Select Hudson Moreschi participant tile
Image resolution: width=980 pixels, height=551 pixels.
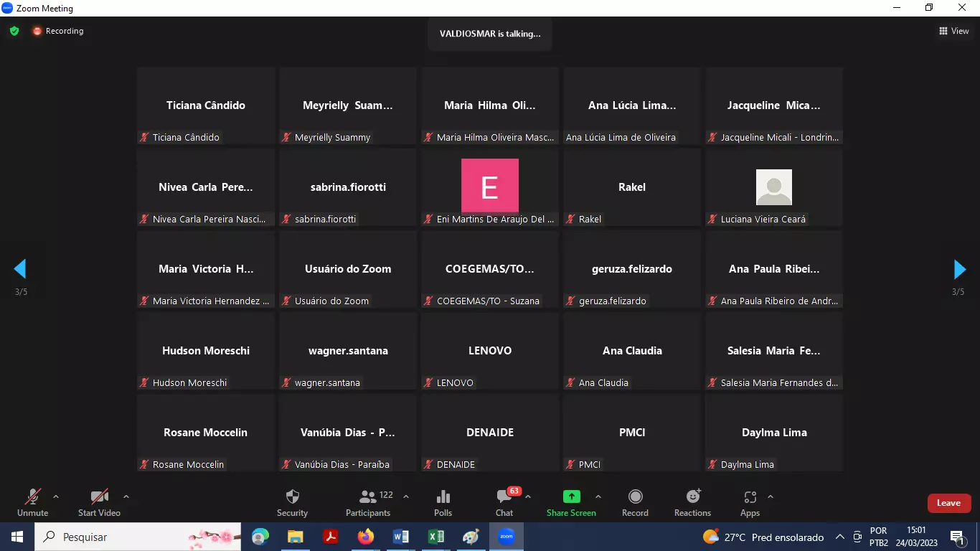(206, 351)
